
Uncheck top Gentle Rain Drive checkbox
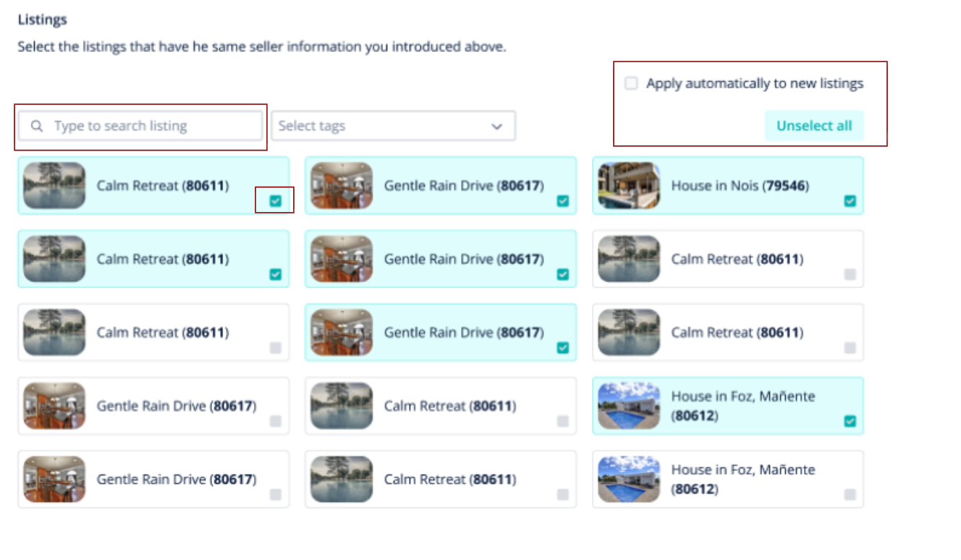[562, 201]
